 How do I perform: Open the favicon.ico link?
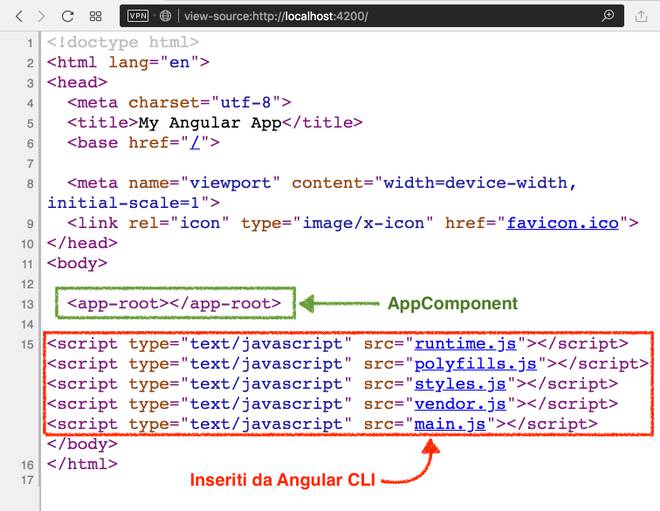(563, 223)
